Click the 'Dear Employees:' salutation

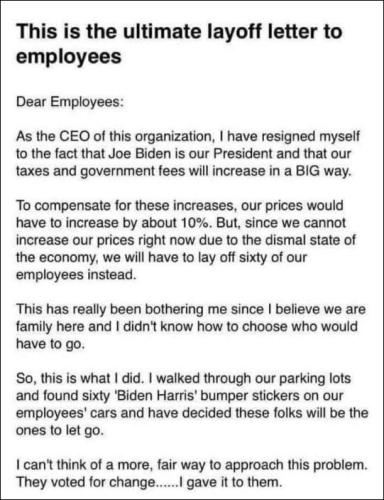pos(70,102)
